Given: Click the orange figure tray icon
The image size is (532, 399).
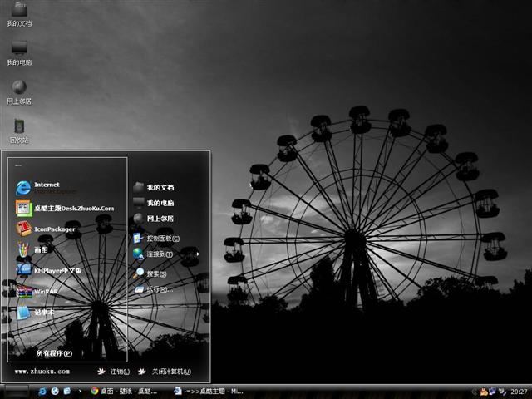Looking at the screenshot, I should click(484, 392).
